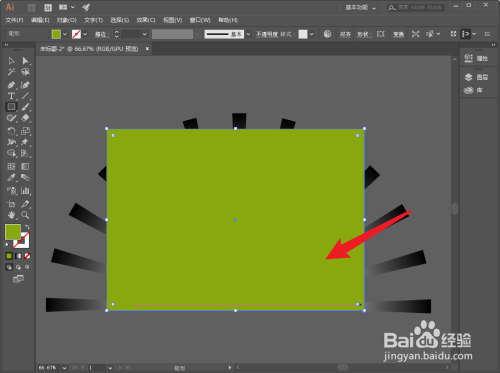Open the 编辑(E) menu

point(40,20)
